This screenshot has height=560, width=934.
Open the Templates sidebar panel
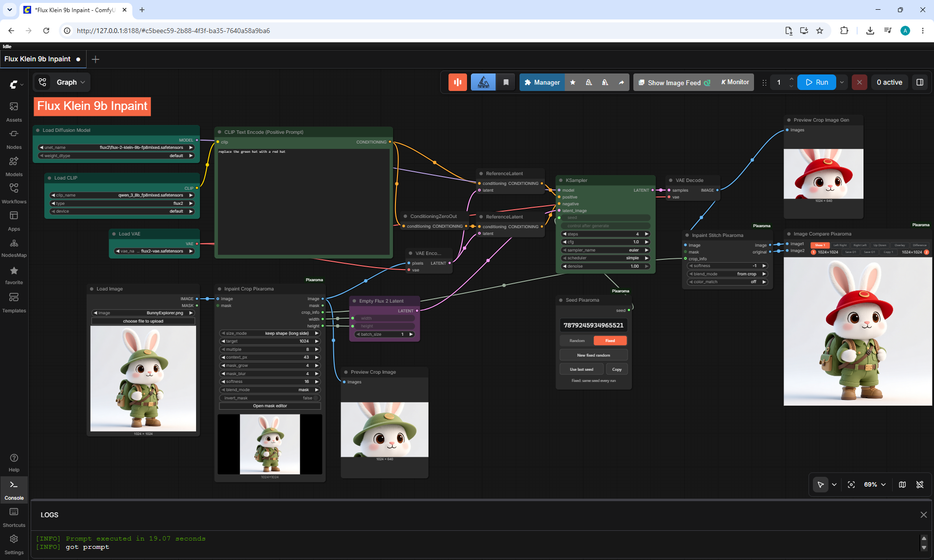click(14, 303)
